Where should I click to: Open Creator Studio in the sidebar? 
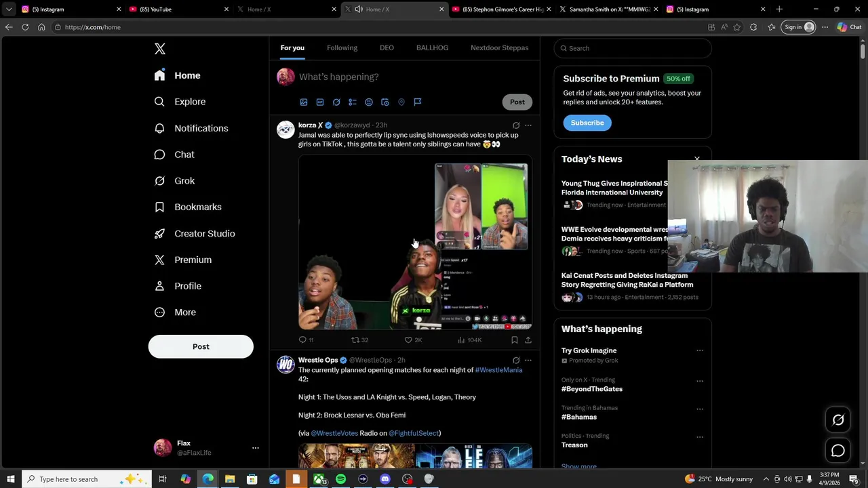point(195,233)
